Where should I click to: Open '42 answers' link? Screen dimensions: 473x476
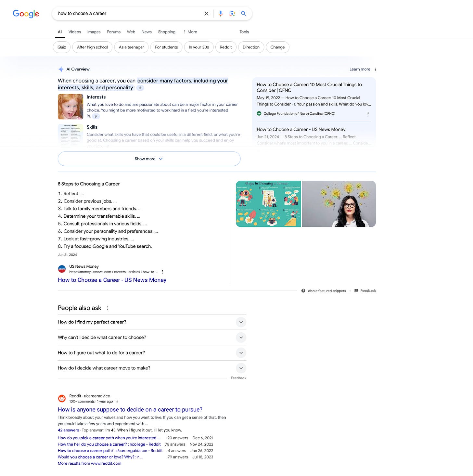[x=68, y=430]
